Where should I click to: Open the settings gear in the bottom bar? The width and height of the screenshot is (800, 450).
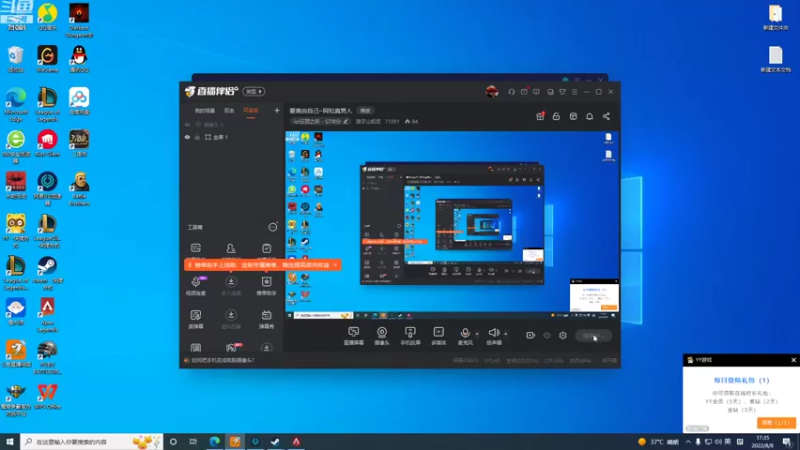pos(563,335)
